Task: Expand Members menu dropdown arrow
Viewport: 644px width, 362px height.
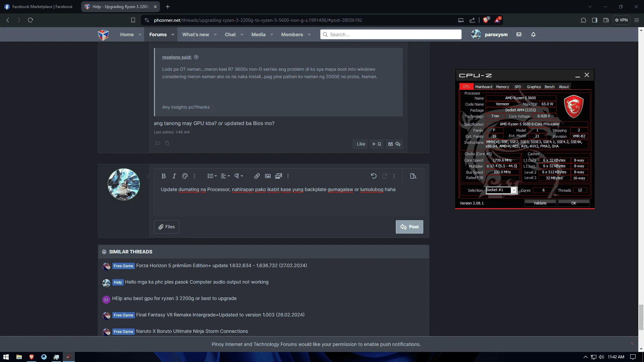Action: (x=309, y=35)
